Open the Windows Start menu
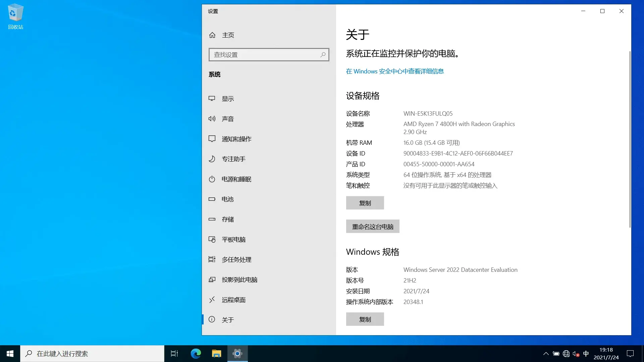Viewport: 644px width, 362px height. [10, 354]
